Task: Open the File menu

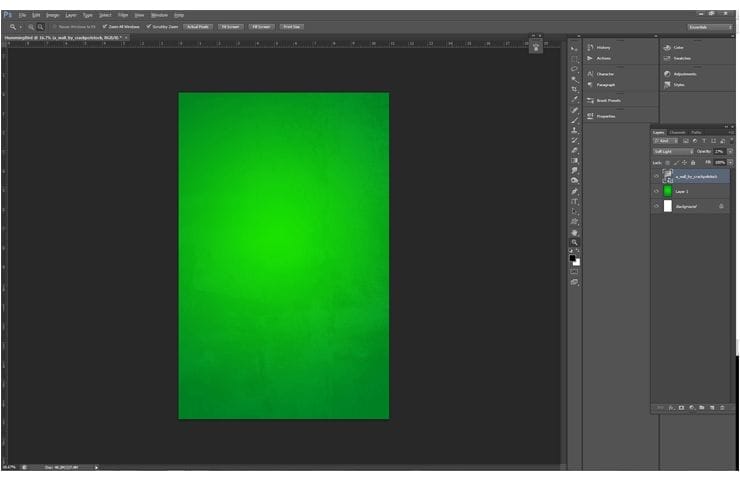Action: [x=22, y=15]
